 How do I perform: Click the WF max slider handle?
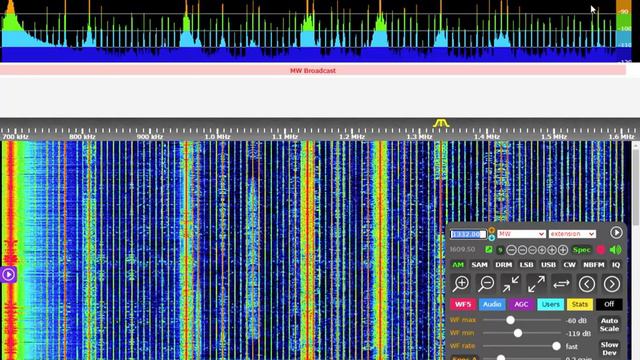510,320
